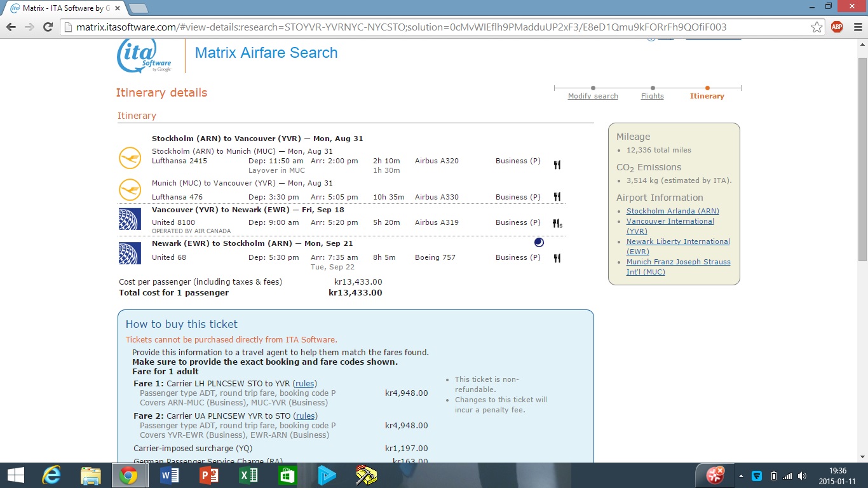Open rules link for Fare 1
The height and width of the screenshot is (488, 868).
pos(305,383)
